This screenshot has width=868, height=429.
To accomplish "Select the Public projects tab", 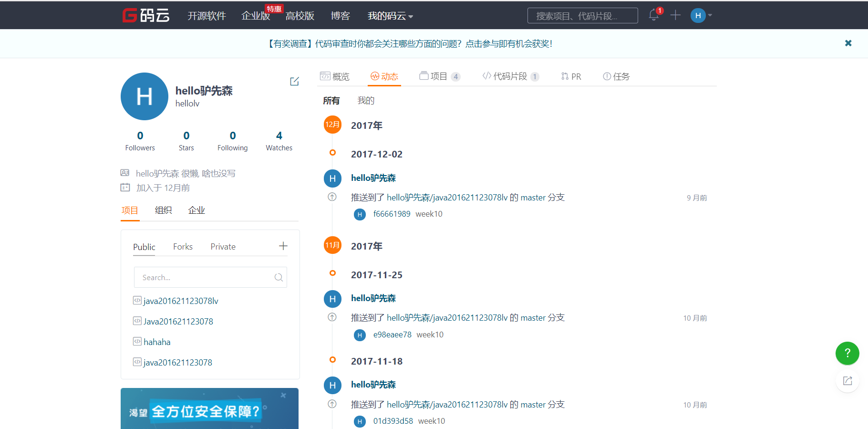I will (x=144, y=247).
